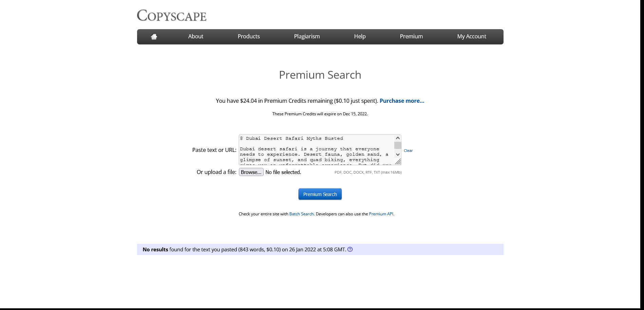This screenshot has width=644, height=310.
Task: Click the help question mark icon beside results
Action: click(350, 249)
